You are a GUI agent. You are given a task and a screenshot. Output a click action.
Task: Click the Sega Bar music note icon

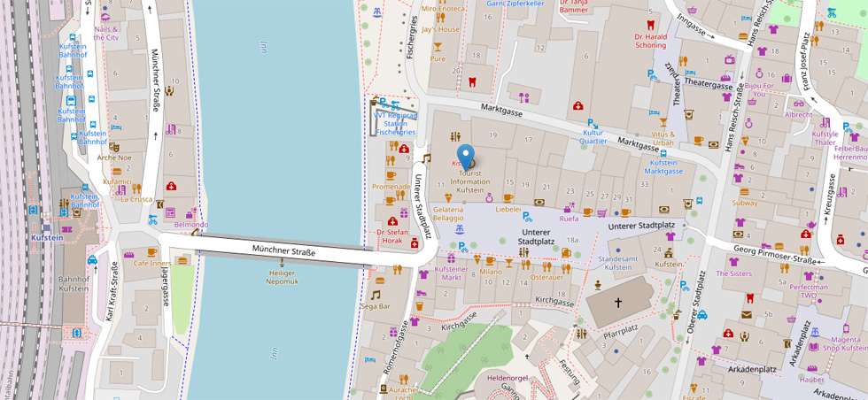[376, 295]
